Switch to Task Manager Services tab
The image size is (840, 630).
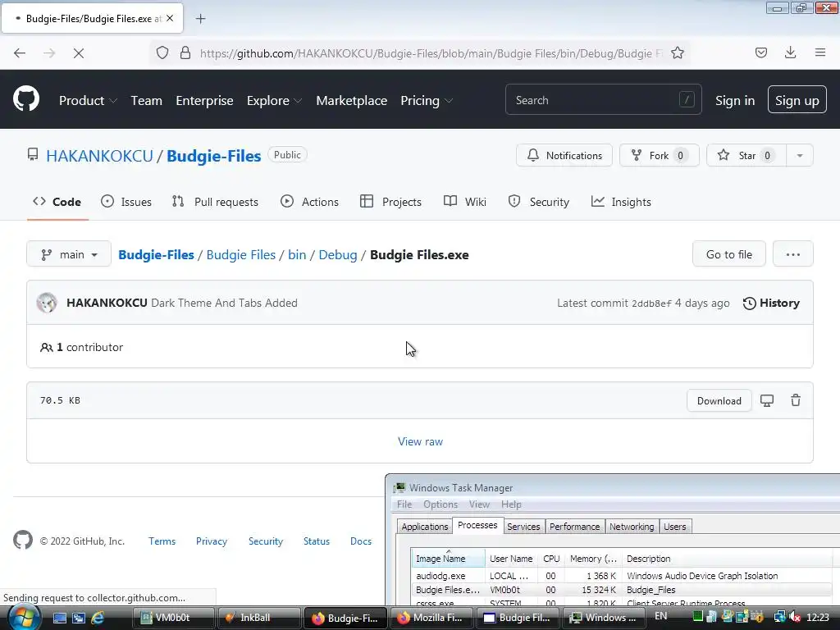pyautogui.click(x=523, y=527)
